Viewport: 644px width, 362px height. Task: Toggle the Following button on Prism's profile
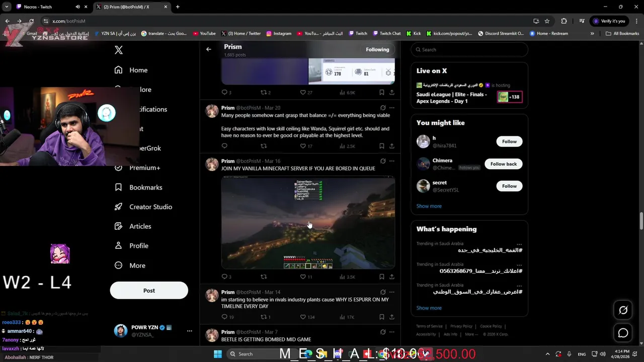click(x=377, y=49)
